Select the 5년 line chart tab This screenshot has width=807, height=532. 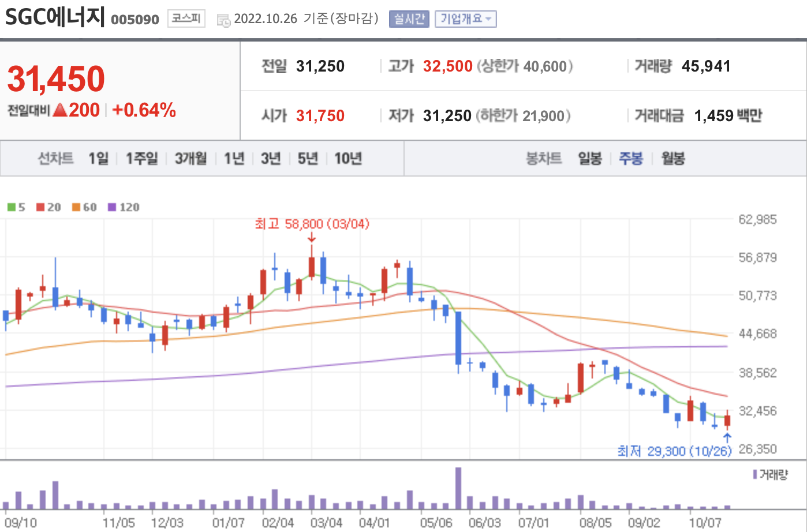pyautogui.click(x=308, y=158)
